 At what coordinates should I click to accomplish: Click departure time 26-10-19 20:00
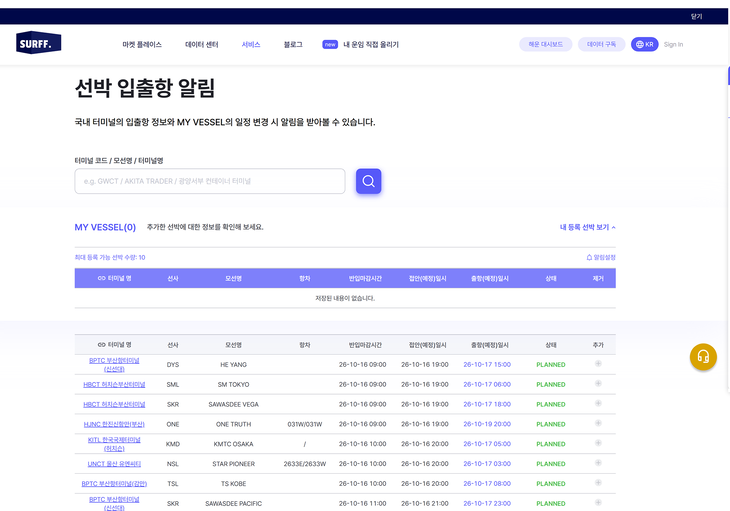tap(487, 424)
